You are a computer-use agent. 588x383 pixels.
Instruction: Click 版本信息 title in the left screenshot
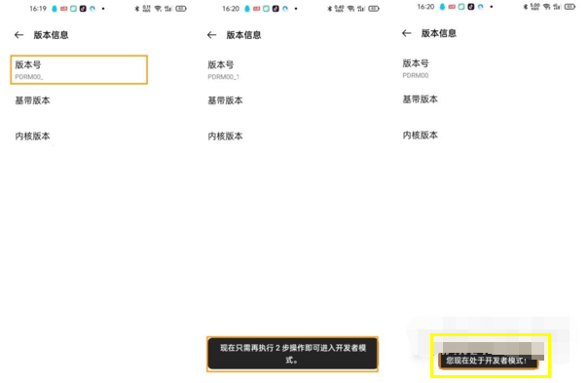click(51, 35)
